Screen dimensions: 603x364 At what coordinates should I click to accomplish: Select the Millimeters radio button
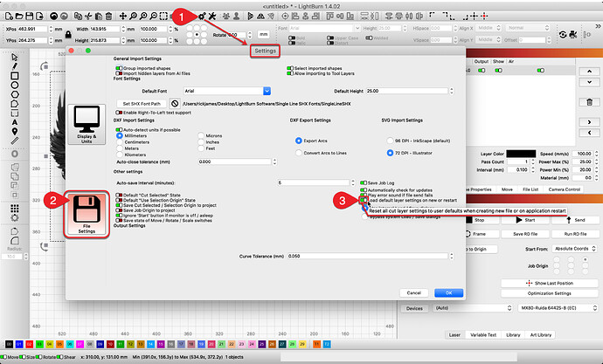coord(120,136)
